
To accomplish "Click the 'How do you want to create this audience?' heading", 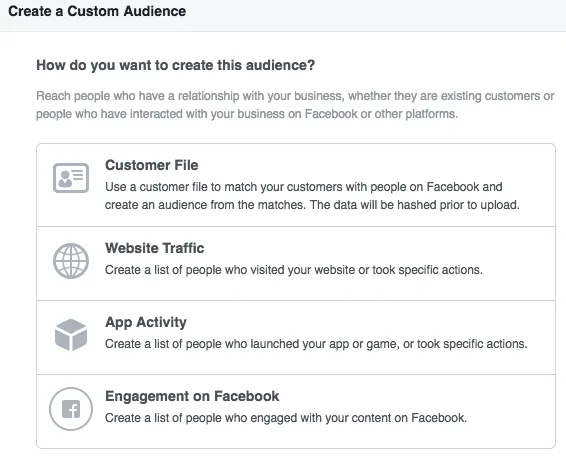I will coord(176,65).
